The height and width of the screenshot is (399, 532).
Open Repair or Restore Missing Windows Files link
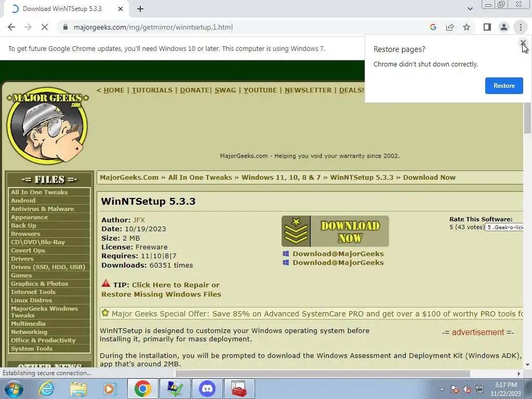161,289
